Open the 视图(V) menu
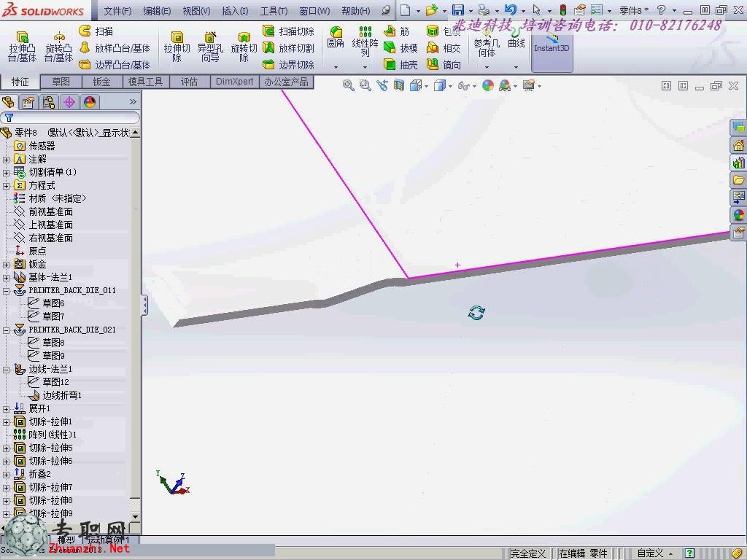The width and height of the screenshot is (747, 560). click(x=196, y=11)
